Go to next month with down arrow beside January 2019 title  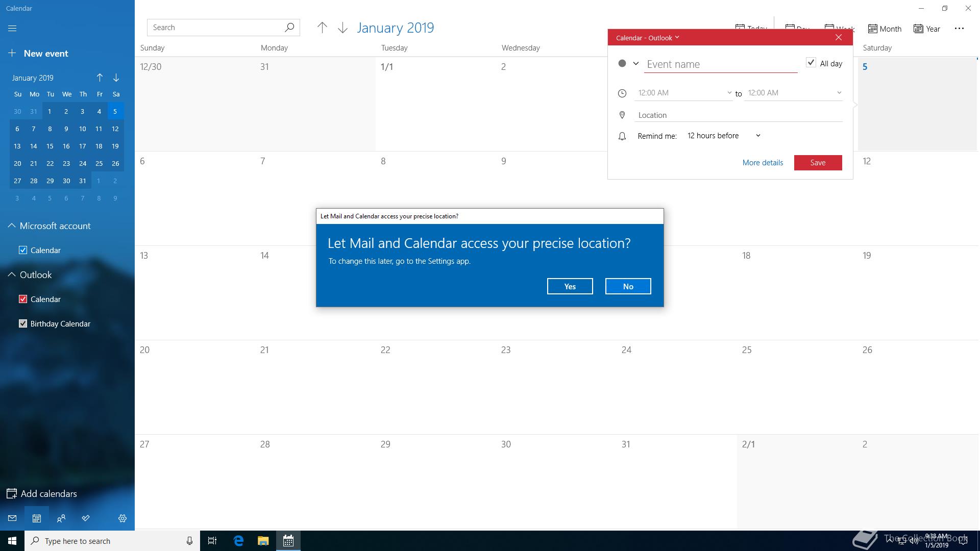click(342, 28)
